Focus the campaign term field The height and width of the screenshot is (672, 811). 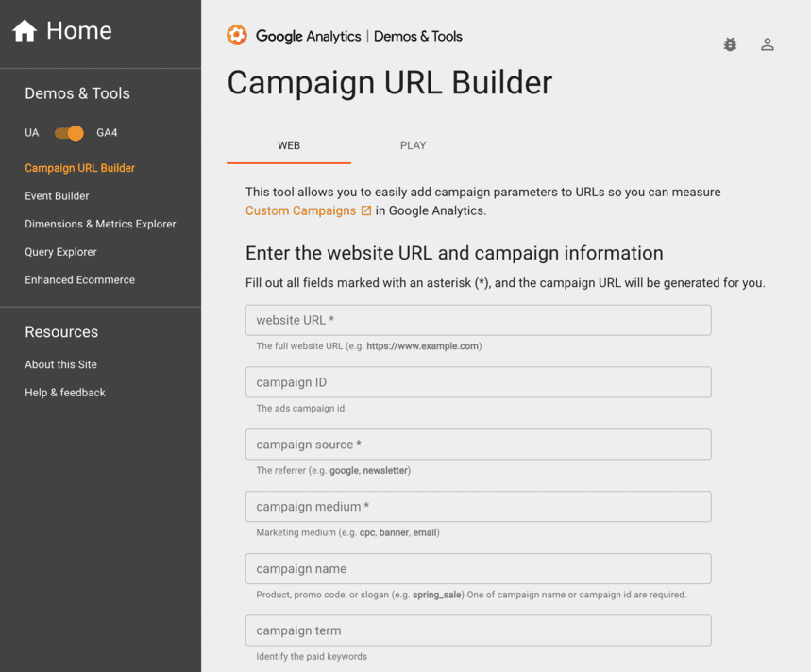point(479,630)
